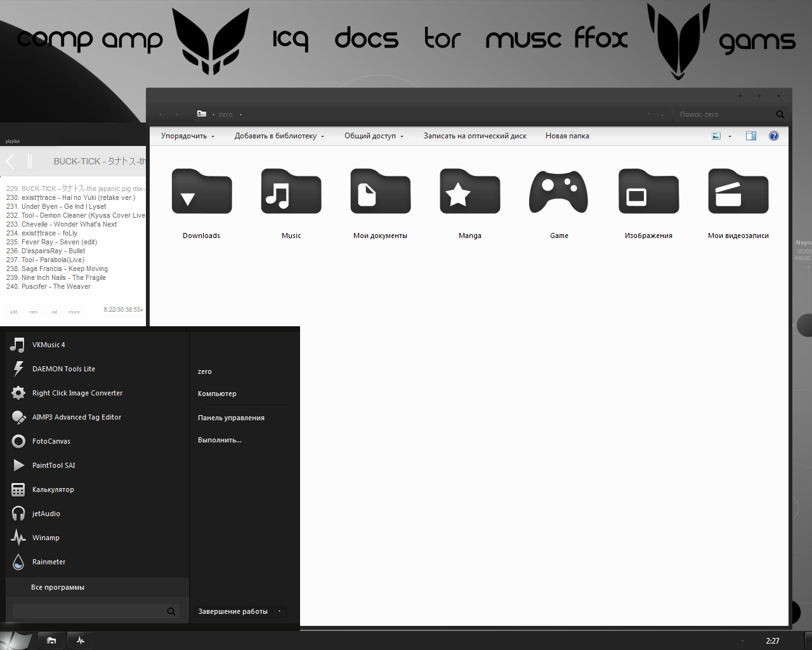Click Завершение работы button
Viewport: 812px width, 650px height.
tap(233, 611)
